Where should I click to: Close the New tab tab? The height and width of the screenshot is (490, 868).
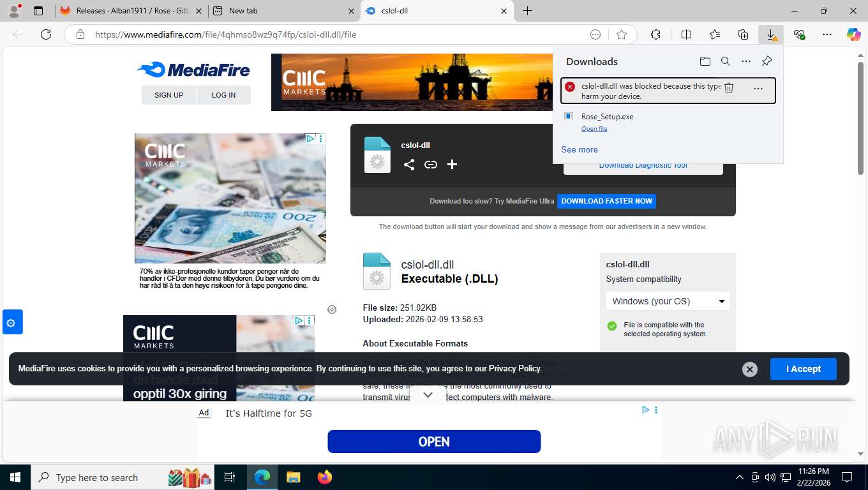coord(350,11)
